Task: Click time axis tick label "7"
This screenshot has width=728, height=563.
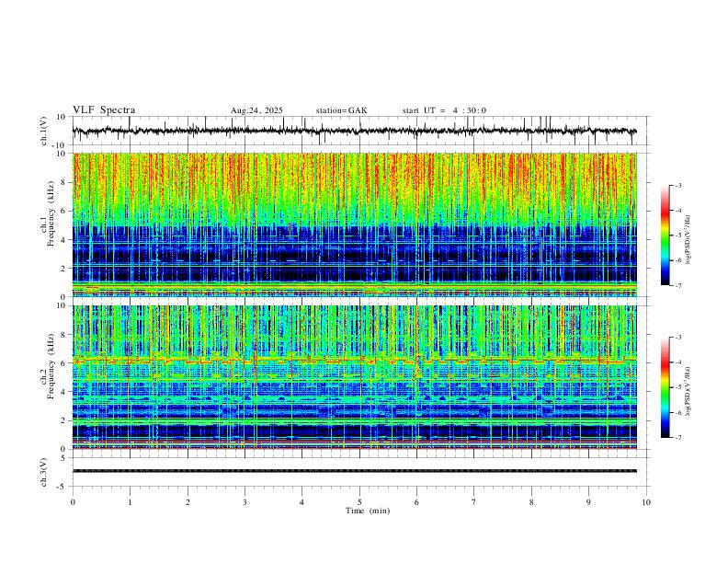Action: coord(474,502)
